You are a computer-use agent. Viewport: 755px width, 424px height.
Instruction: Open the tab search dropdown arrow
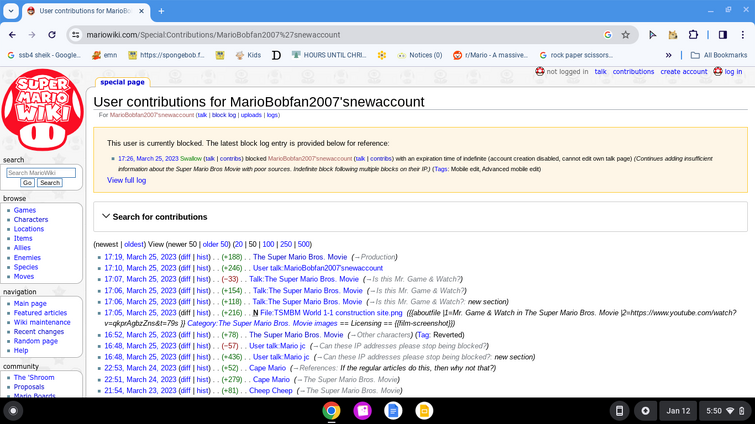pyautogui.click(x=11, y=11)
